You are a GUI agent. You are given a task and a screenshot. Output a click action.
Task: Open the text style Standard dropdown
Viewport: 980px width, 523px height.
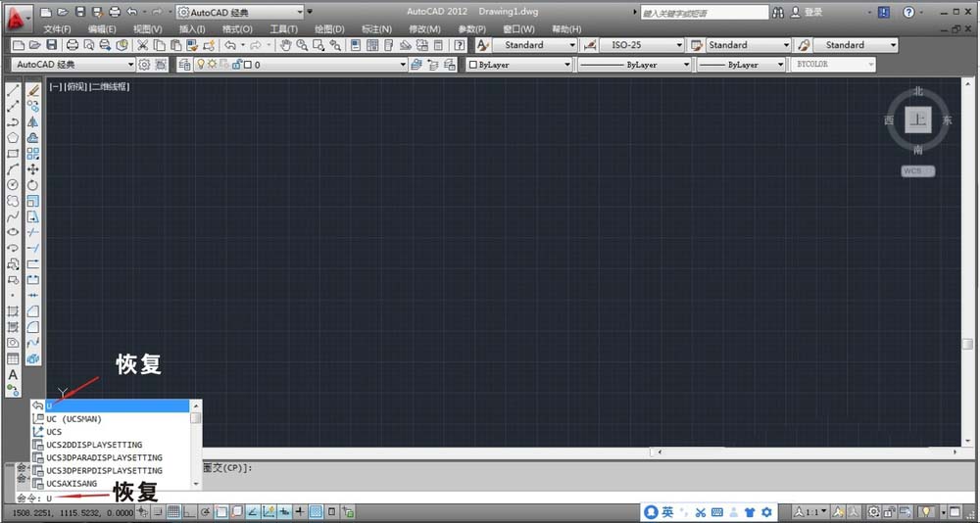coord(534,45)
